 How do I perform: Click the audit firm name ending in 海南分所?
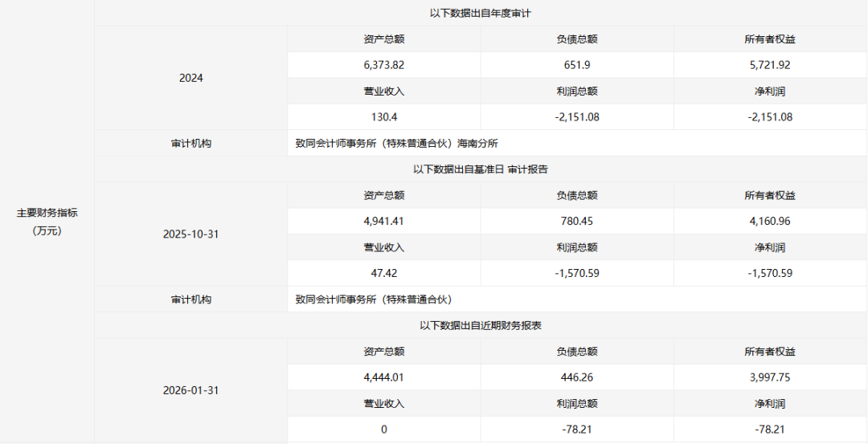coord(397,144)
